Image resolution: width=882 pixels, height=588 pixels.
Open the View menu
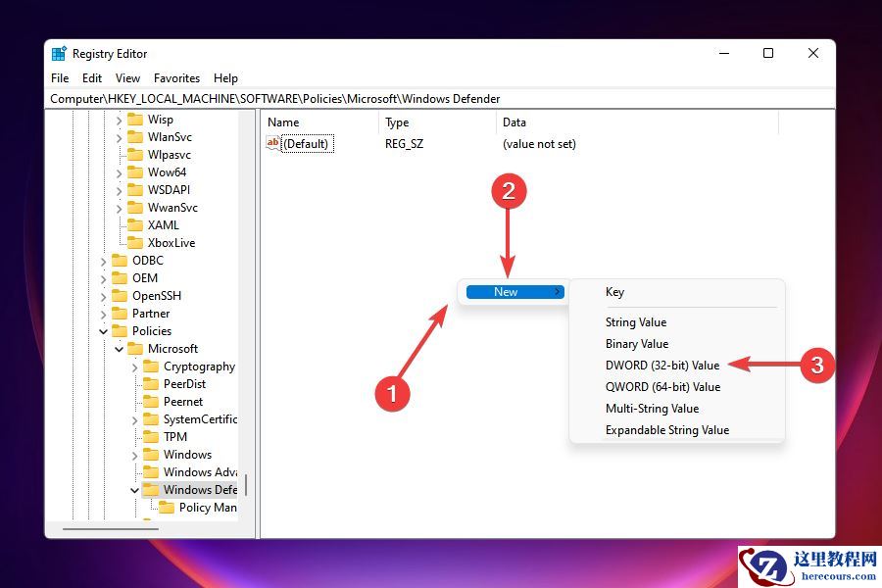127,77
